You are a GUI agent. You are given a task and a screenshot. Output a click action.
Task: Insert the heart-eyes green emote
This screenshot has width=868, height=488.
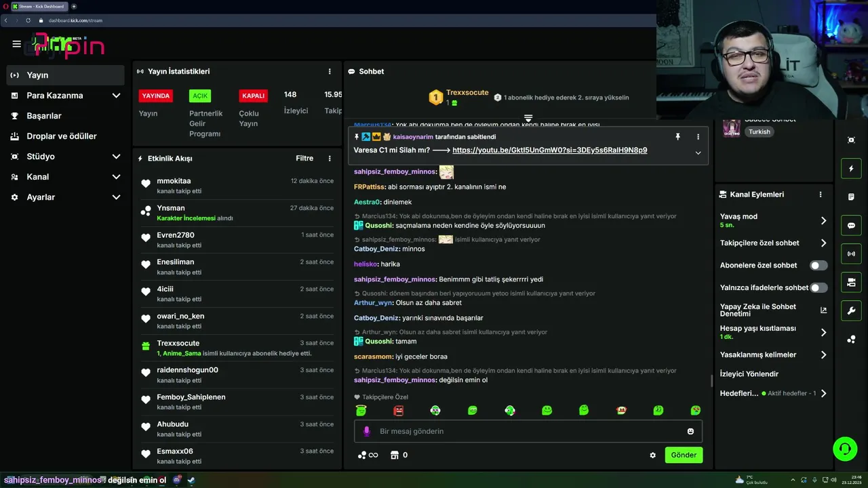pyautogui.click(x=695, y=410)
